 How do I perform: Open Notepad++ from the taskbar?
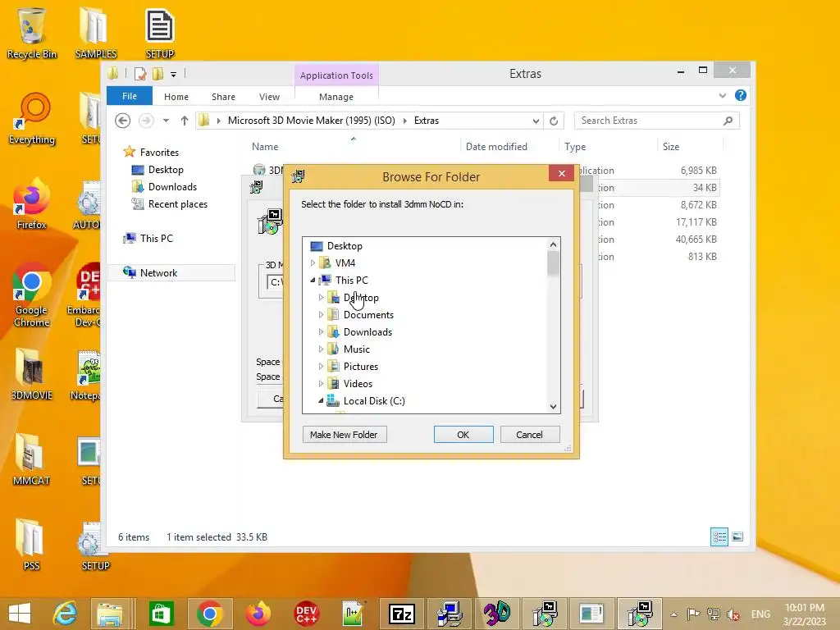point(354,614)
